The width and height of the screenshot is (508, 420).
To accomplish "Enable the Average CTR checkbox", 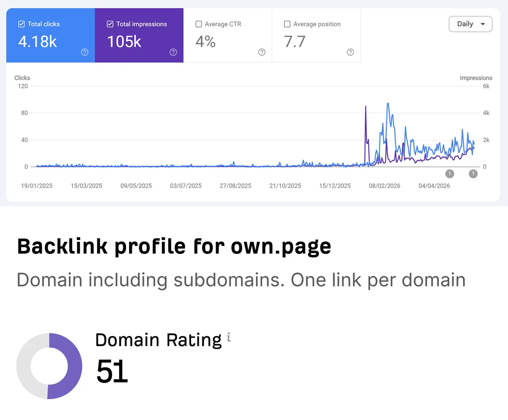I will click(198, 24).
